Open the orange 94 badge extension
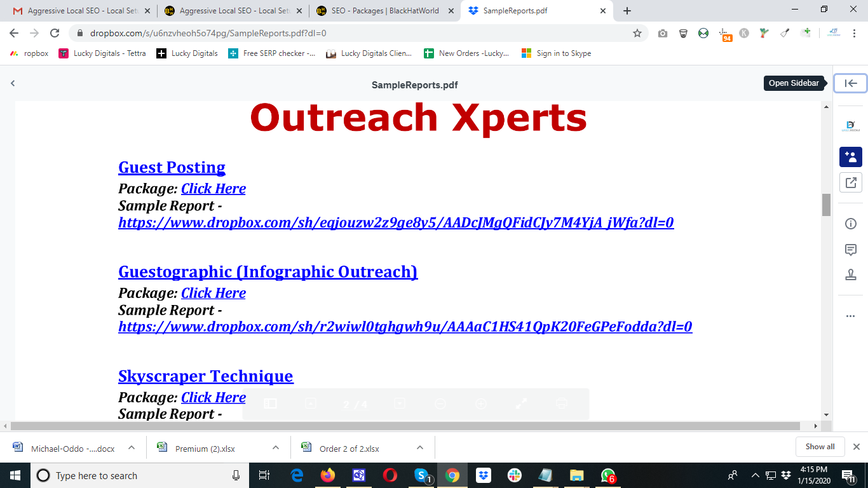868x488 pixels. (x=724, y=34)
